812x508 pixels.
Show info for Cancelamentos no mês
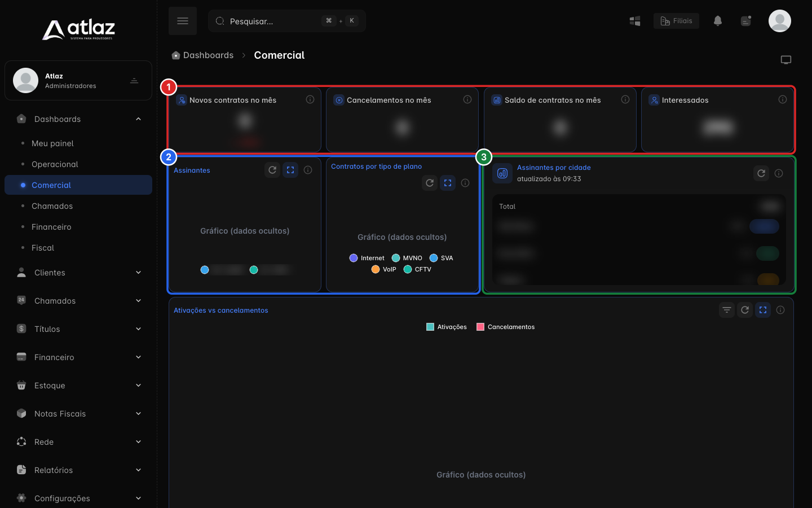467,99
